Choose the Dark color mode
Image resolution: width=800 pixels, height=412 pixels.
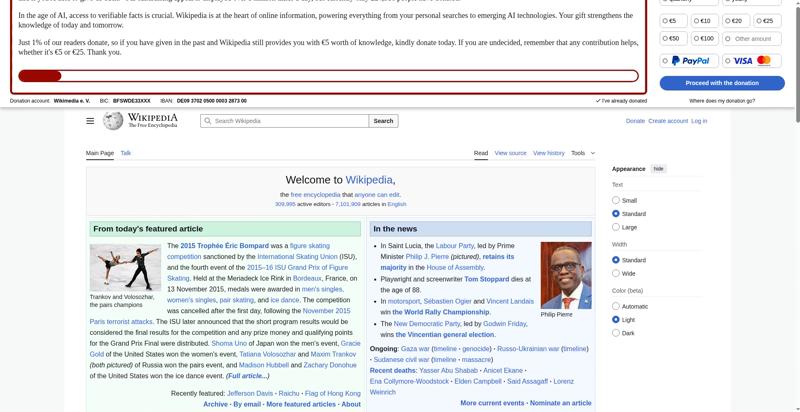pos(616,333)
